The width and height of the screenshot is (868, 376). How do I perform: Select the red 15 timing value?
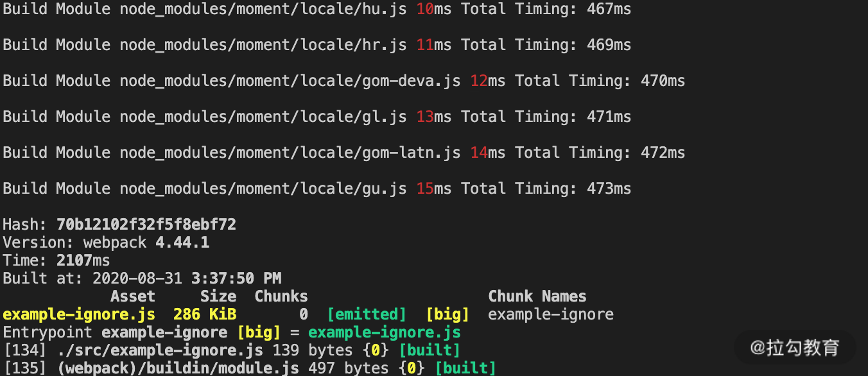pos(424,189)
